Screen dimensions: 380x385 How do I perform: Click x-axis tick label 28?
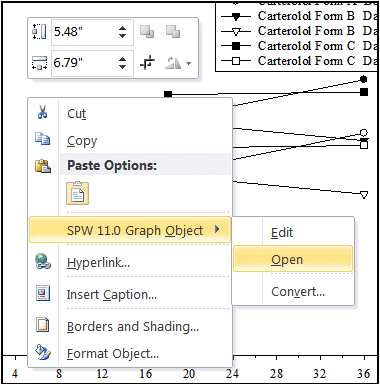[x=276, y=373]
